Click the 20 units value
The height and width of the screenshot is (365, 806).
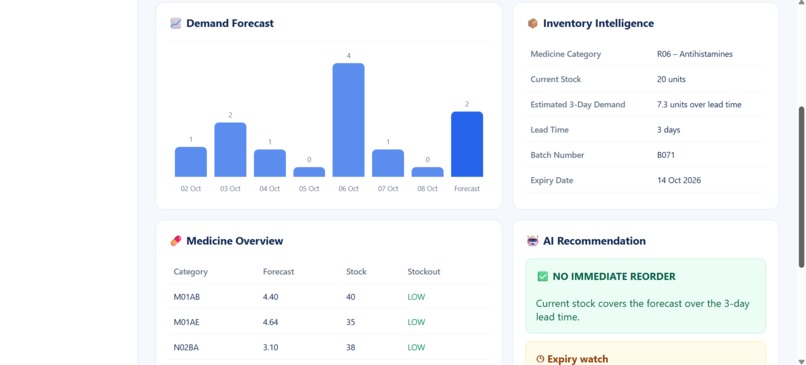tap(671, 79)
